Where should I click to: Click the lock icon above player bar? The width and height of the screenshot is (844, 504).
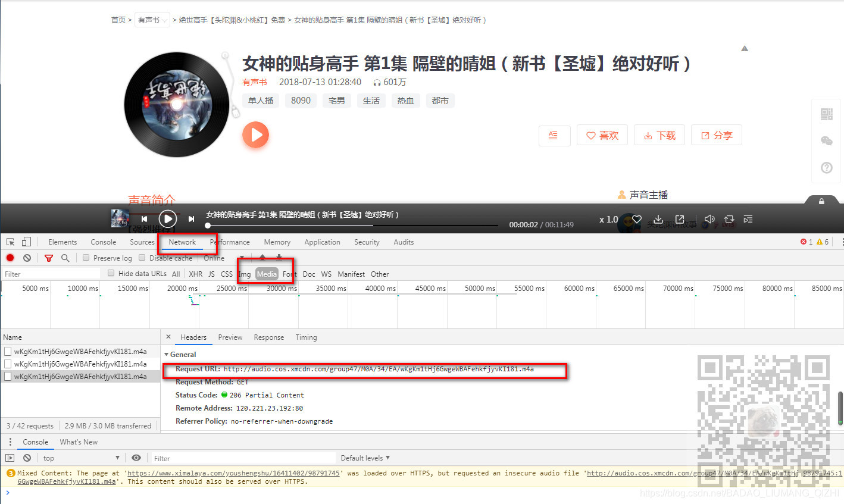pyautogui.click(x=821, y=201)
